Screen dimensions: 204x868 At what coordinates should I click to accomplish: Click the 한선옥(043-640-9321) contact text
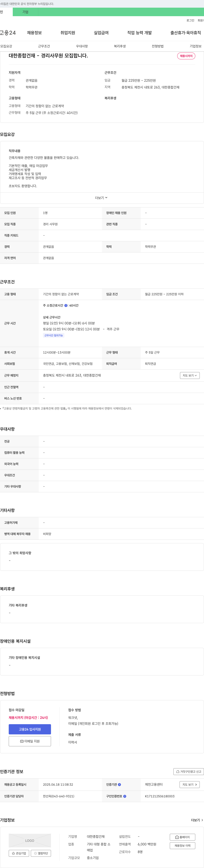tap(59, 796)
